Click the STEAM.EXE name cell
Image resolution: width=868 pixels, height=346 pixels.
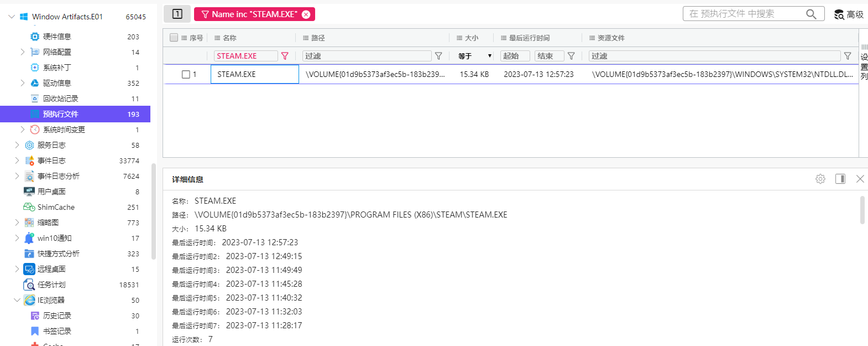tap(255, 74)
